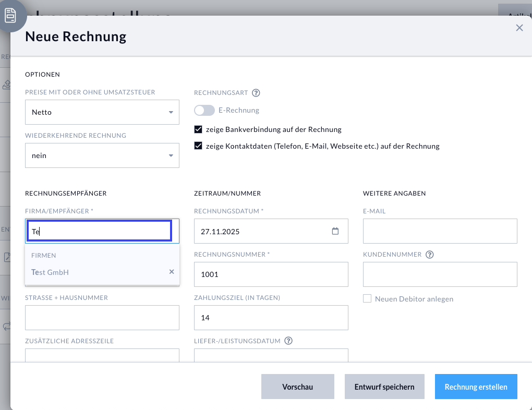This screenshot has height=410, width=532.
Task: Click the Zahlungsziel field containing 14
Action: (x=271, y=318)
